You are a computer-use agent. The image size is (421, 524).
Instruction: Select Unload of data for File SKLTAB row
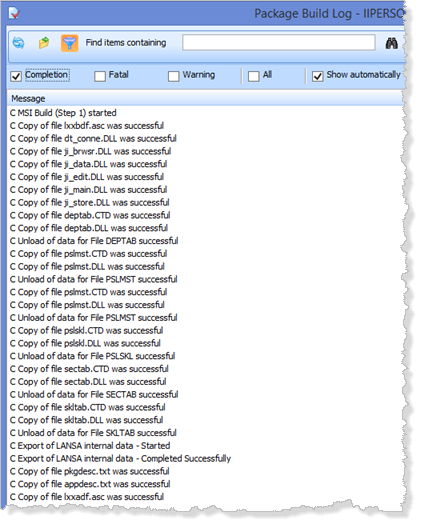coord(205,433)
